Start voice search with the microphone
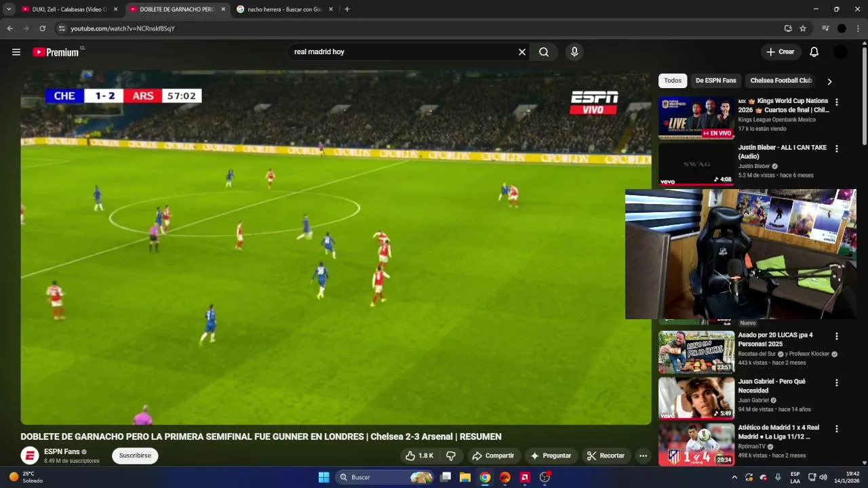Image resolution: width=868 pixels, height=488 pixels. pos(574,52)
